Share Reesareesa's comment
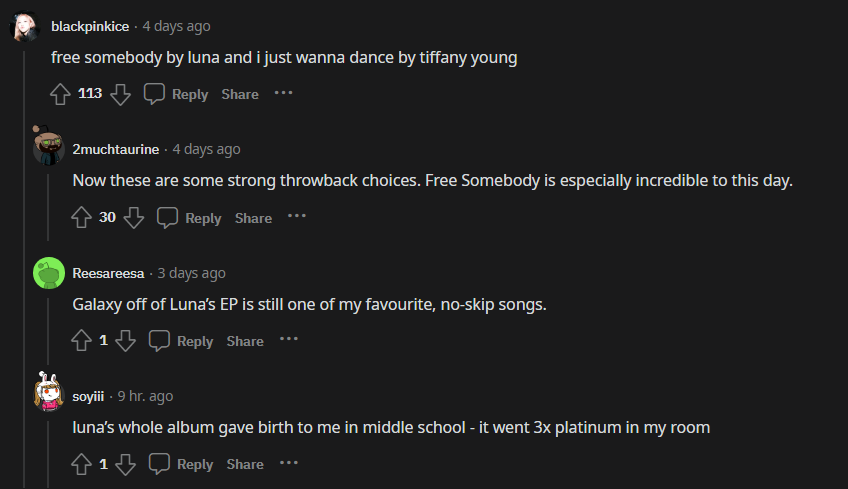 tap(245, 341)
